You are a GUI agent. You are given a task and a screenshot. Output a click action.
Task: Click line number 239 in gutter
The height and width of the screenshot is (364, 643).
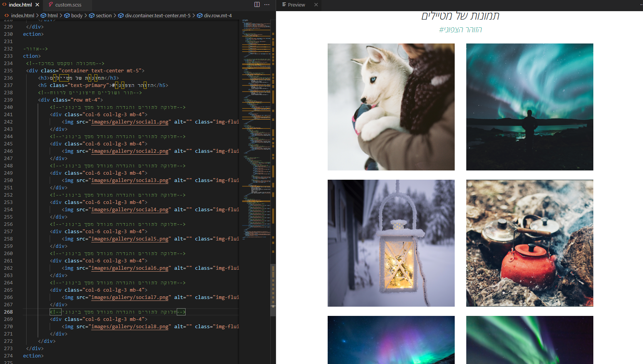tap(8, 100)
